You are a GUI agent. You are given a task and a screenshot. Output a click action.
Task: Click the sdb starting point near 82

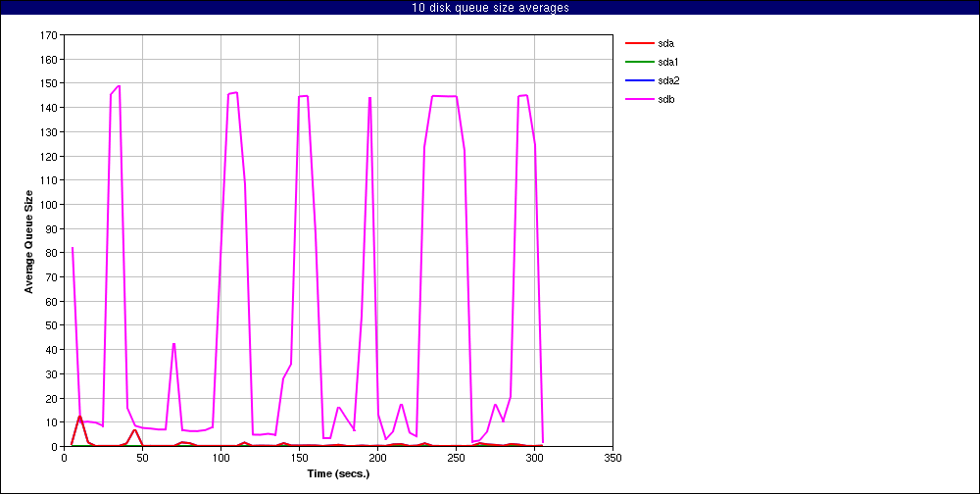pyautogui.click(x=72, y=248)
